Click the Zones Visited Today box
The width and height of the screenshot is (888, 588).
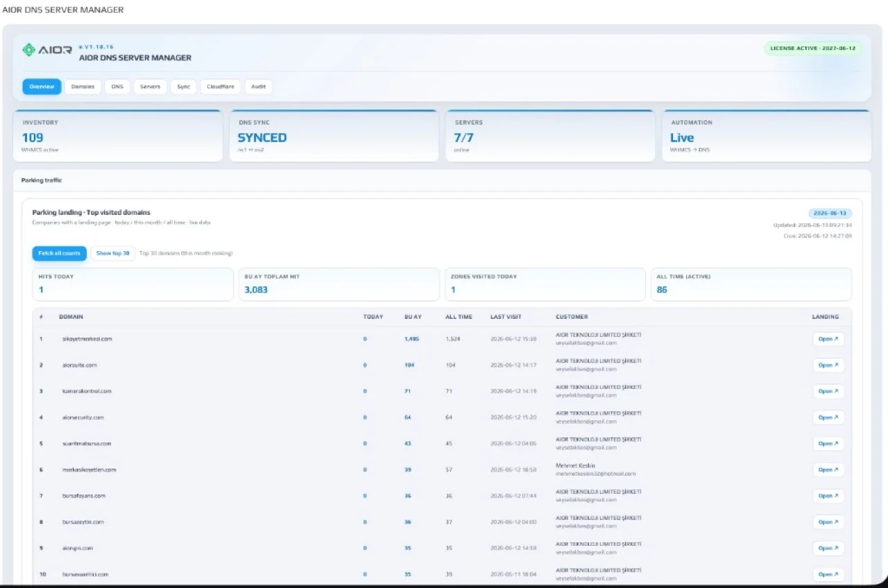[545, 284]
